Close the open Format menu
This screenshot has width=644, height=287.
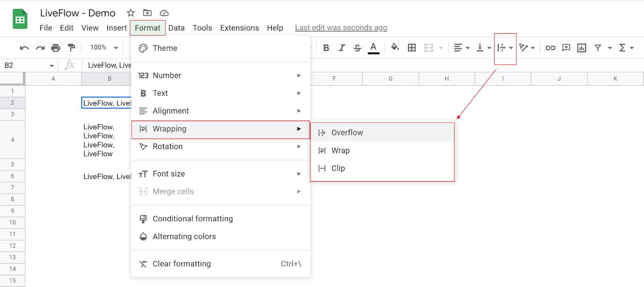click(x=148, y=28)
